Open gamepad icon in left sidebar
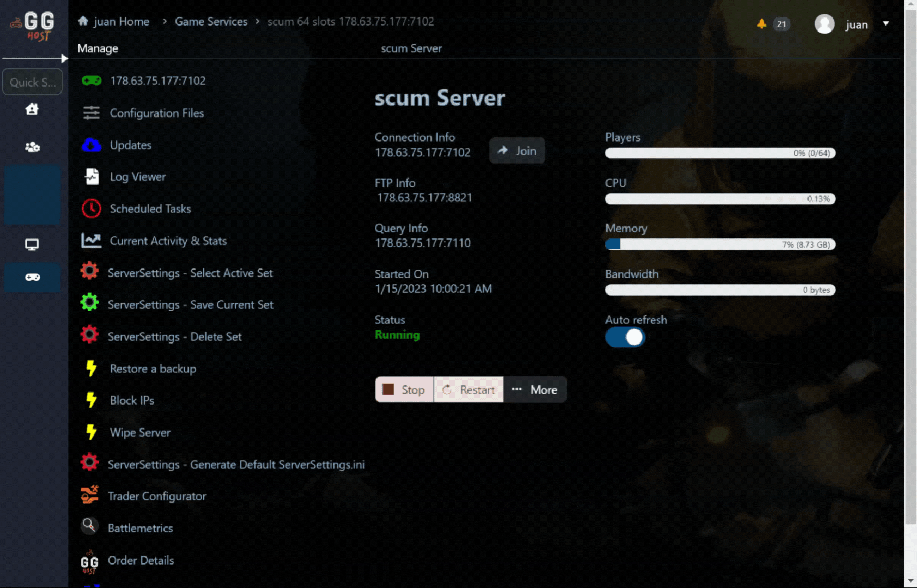 pos(32,278)
